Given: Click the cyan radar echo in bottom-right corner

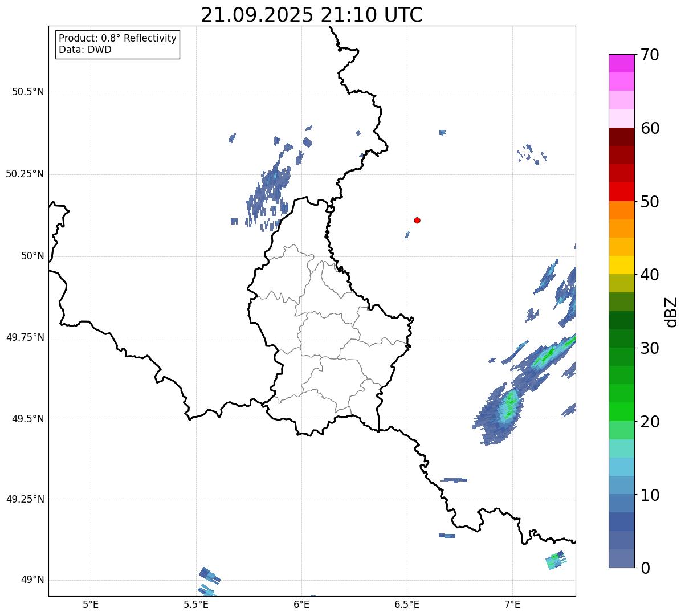Looking at the screenshot, I should [556, 560].
